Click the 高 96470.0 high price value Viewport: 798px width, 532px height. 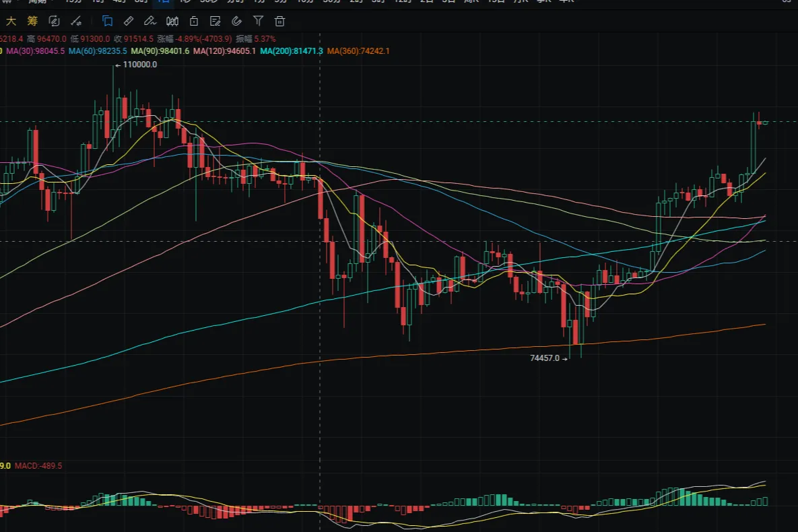point(47,38)
